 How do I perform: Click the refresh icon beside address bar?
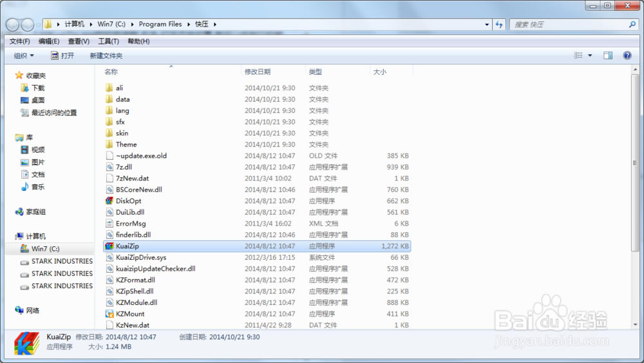499,25
